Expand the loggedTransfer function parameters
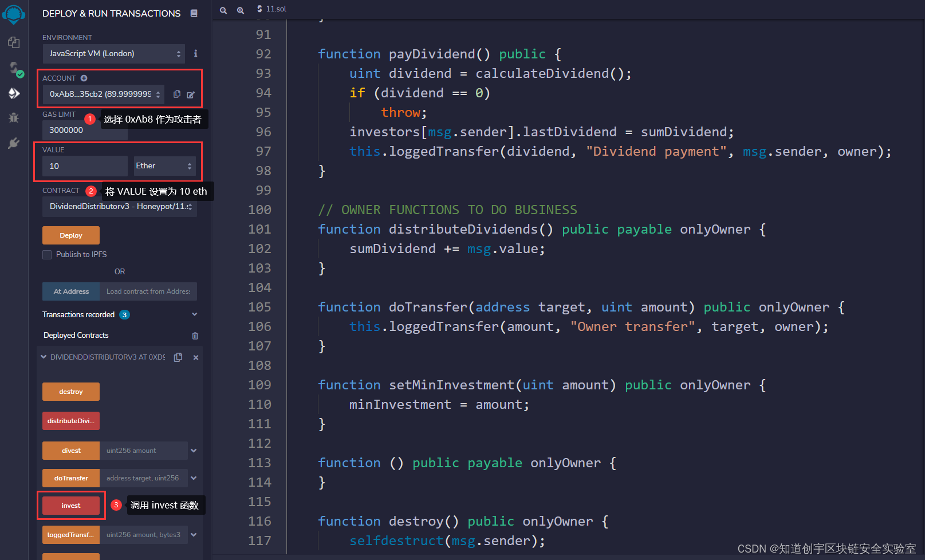 pos(194,535)
